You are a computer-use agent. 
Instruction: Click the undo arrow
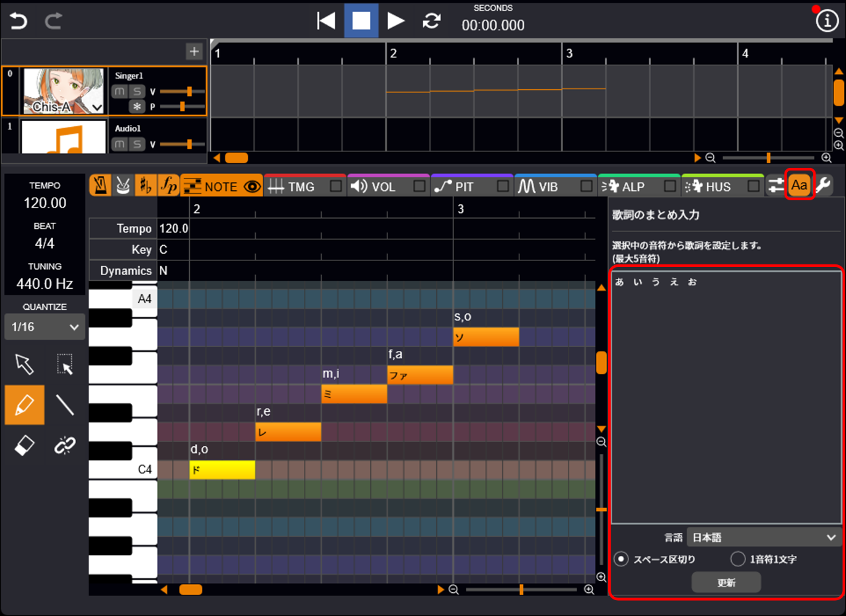pyautogui.click(x=19, y=21)
